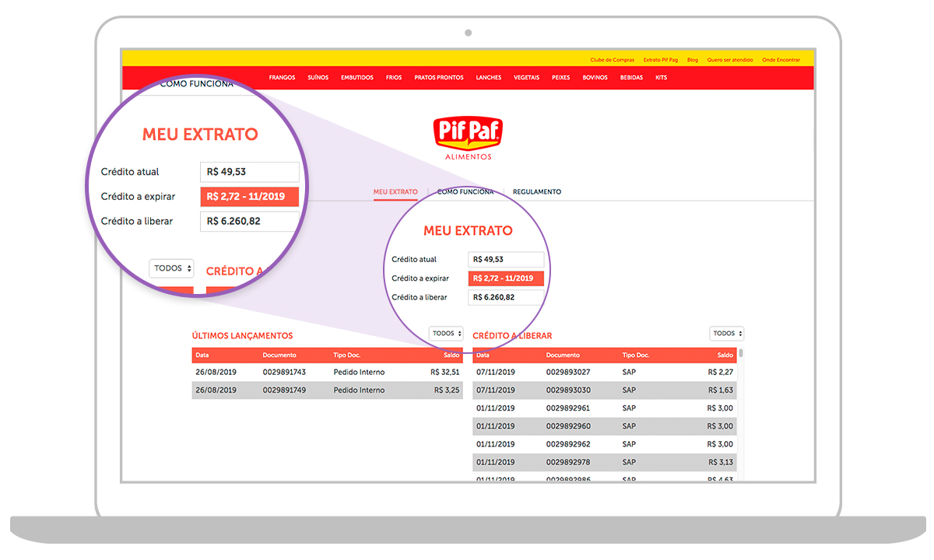
Task: Open the BEBIDAS category
Action: click(x=632, y=78)
